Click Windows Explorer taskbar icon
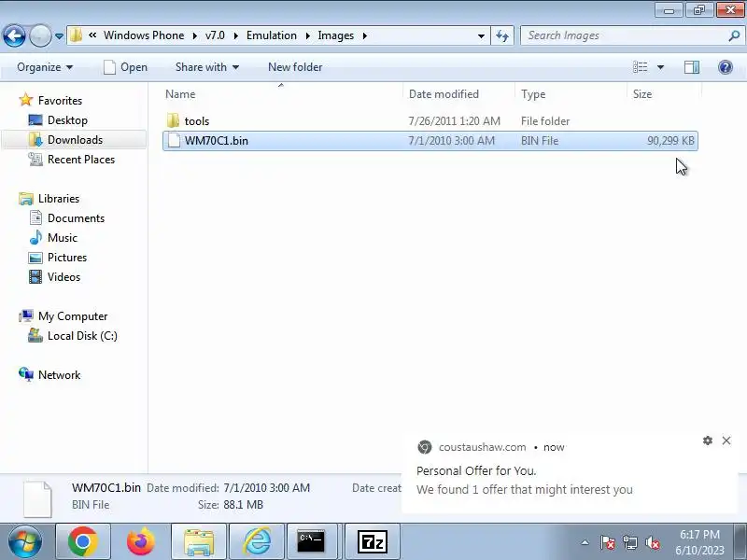Viewport: 747px width, 560px height. [199, 541]
